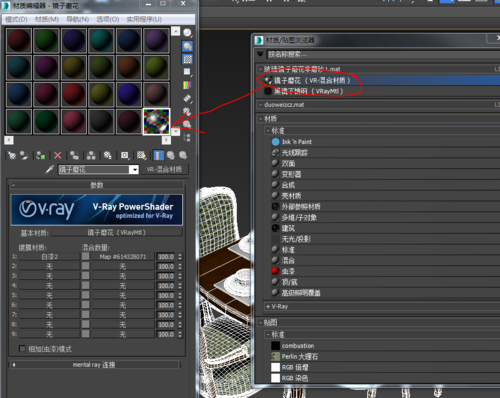Screen dimensions: 500x398
Task: Pick material from object eyedropper
Action: 49,169
